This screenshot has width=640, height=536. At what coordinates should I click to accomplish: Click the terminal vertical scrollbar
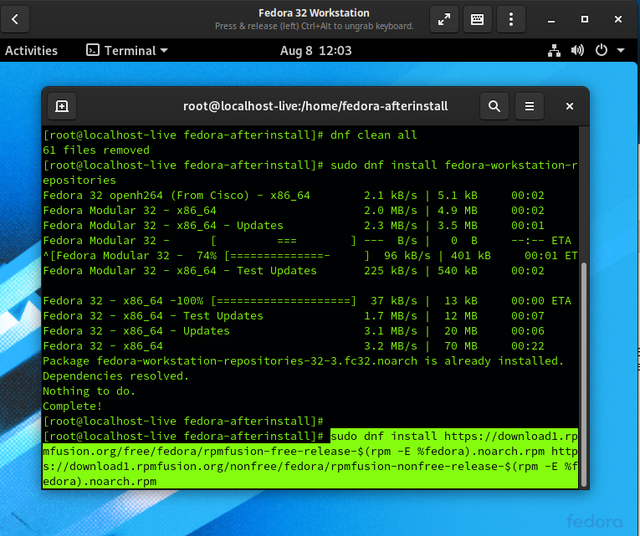click(584, 375)
